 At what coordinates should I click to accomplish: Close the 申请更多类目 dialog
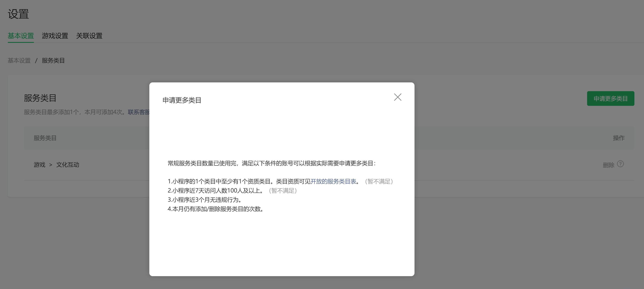pos(398,97)
